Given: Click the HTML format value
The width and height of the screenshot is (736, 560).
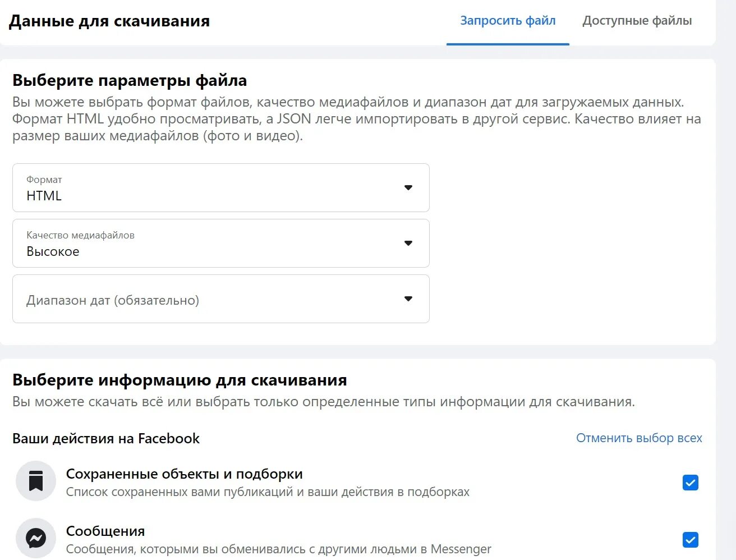Looking at the screenshot, I should [x=44, y=196].
